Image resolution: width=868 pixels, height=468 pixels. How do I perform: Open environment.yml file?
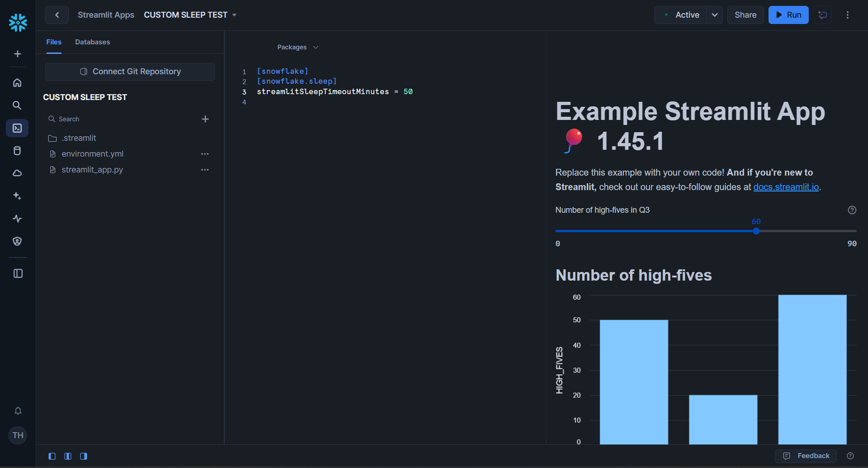92,154
